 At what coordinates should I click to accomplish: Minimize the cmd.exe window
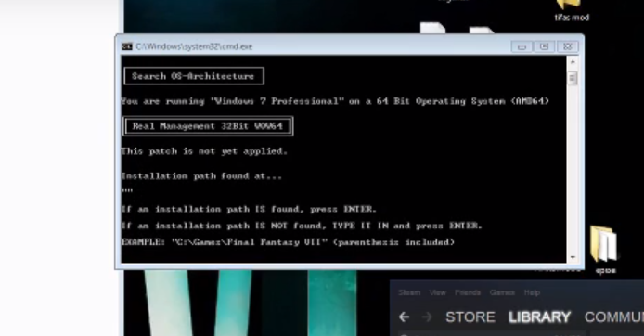[522, 46]
